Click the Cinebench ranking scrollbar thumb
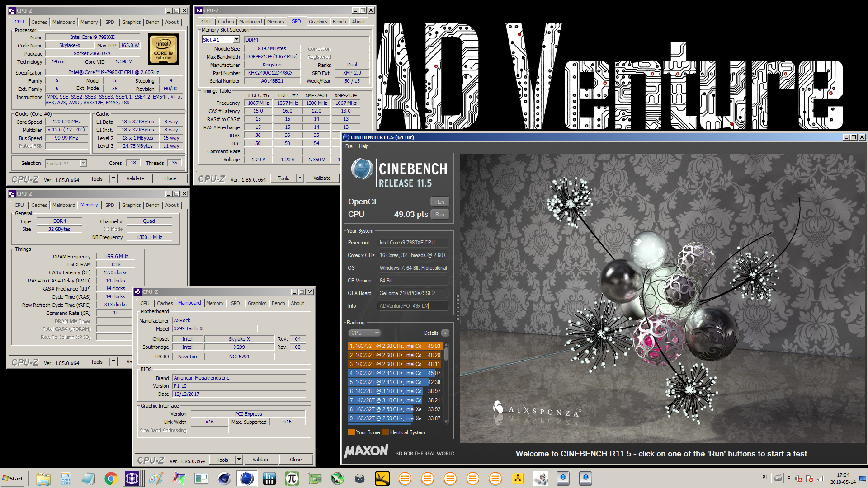 click(446, 354)
